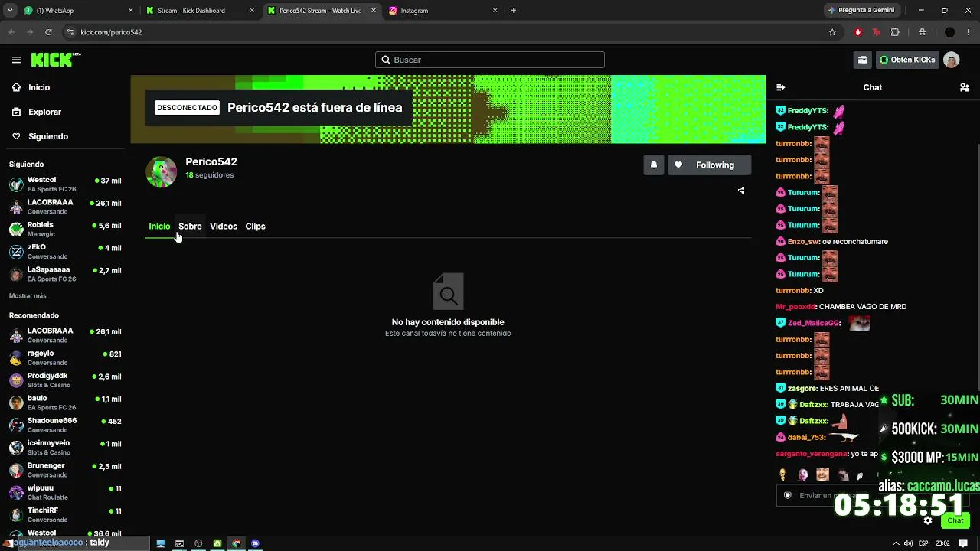980x551 pixels.
Task: Click the share icon below Following
Action: pyautogui.click(x=741, y=191)
